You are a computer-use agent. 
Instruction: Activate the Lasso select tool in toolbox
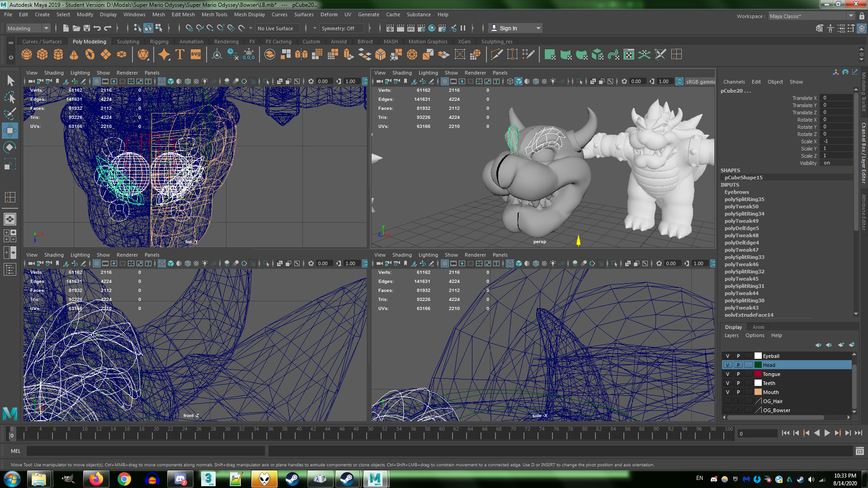tap(10, 97)
